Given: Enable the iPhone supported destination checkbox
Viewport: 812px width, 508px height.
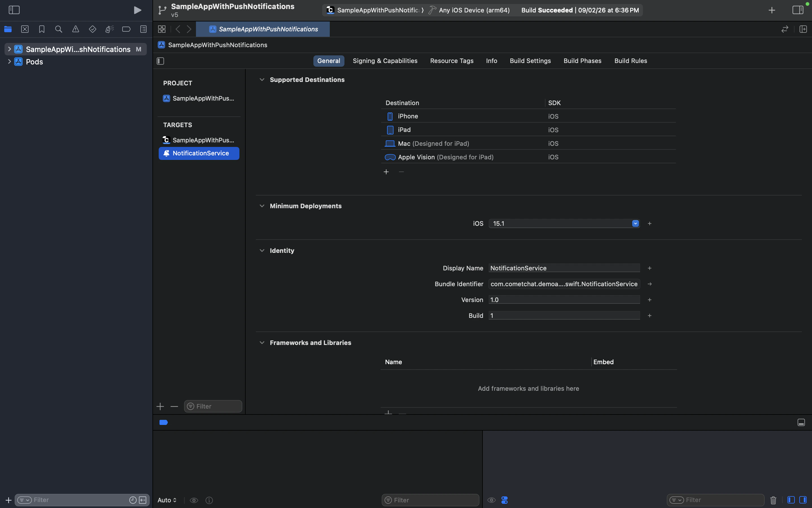Looking at the screenshot, I should 390,116.
